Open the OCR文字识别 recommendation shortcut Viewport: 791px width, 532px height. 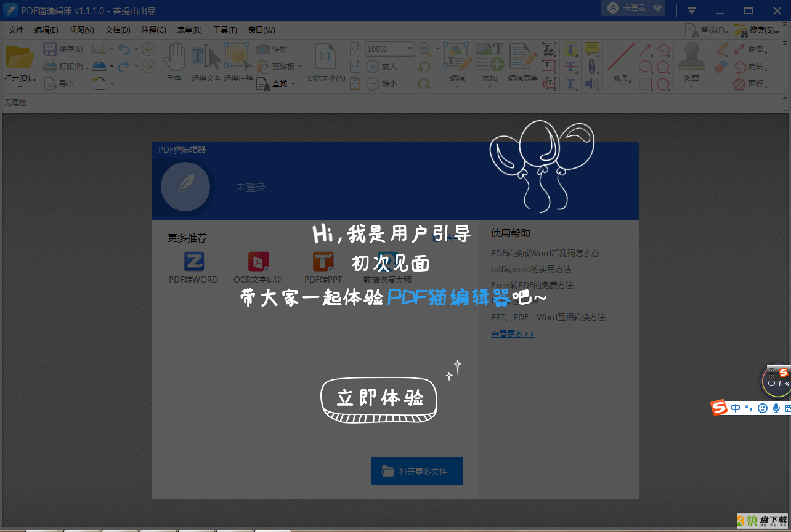tap(258, 267)
